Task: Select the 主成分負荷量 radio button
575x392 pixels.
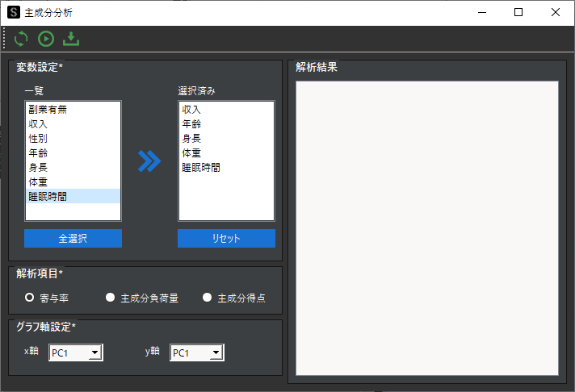Action: pos(110,298)
